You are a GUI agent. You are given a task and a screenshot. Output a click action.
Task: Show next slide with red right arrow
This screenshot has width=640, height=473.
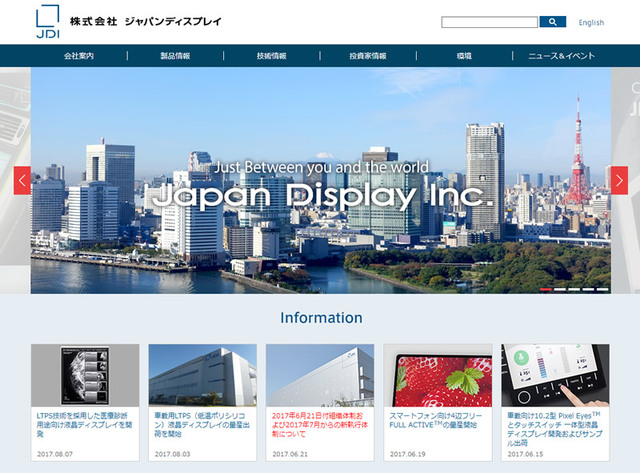click(x=619, y=180)
